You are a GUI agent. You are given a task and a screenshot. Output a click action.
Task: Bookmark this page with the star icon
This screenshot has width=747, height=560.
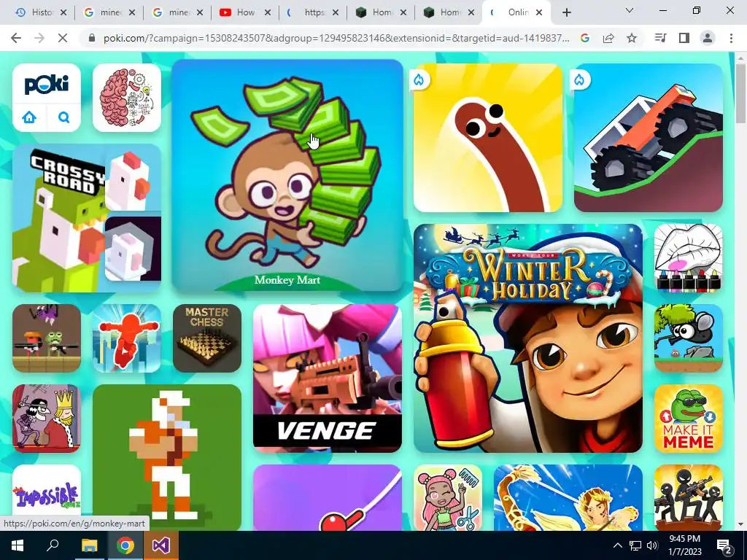[x=632, y=38]
